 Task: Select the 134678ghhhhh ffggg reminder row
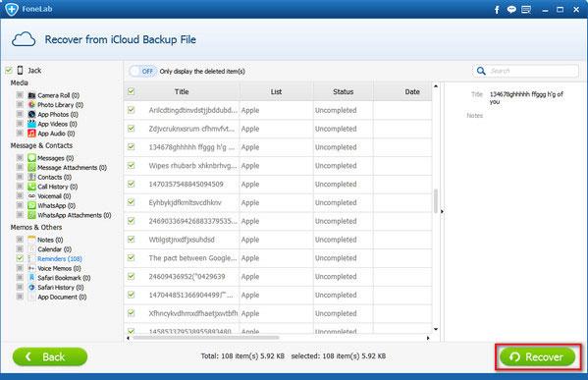[278, 147]
